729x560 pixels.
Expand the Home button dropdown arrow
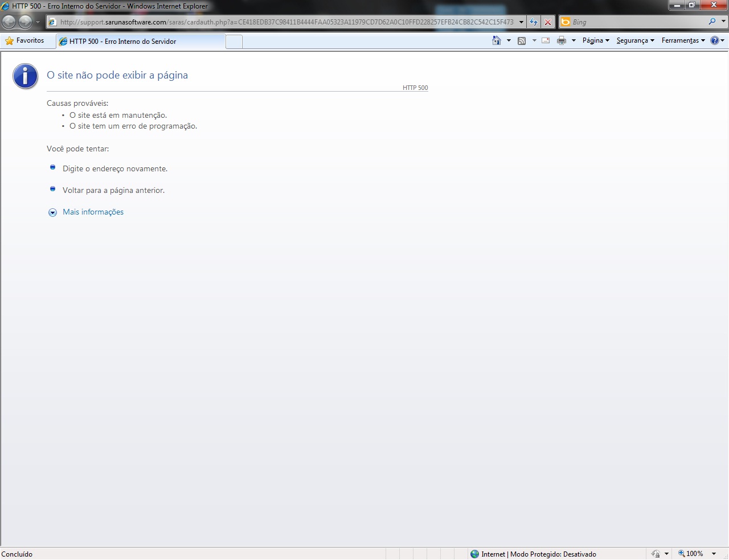pyautogui.click(x=509, y=40)
